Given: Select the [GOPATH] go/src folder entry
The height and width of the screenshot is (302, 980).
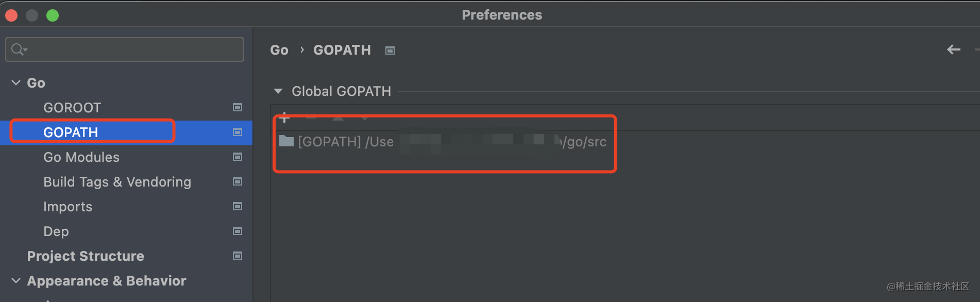Looking at the screenshot, I should [443, 142].
